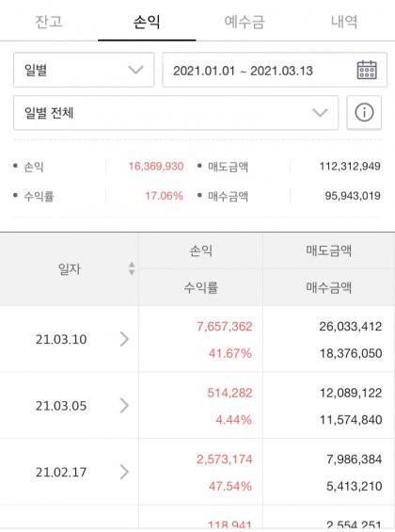Tap the info circle icon
This screenshot has width=395, height=532.
[x=364, y=112]
